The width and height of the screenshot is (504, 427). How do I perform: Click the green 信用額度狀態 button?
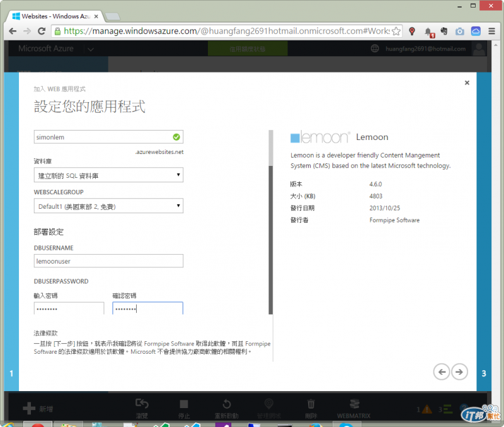248,49
